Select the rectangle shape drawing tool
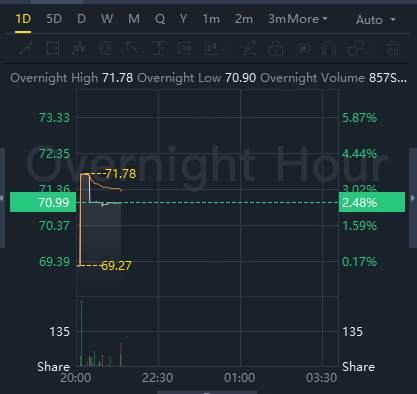417x394 pixels. point(52,48)
